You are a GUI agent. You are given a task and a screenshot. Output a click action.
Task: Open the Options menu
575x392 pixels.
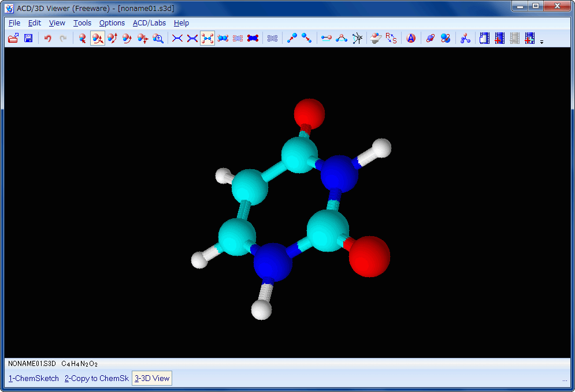click(x=112, y=23)
